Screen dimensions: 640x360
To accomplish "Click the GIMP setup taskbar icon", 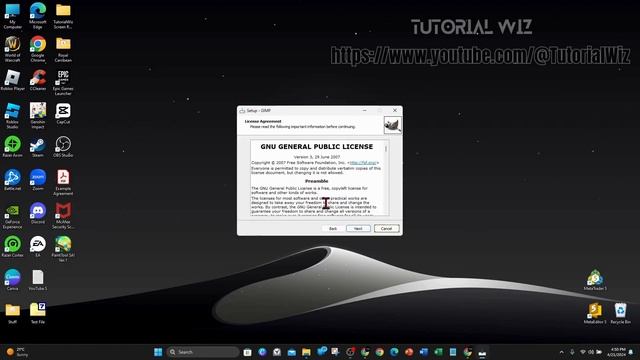I will (x=482, y=352).
